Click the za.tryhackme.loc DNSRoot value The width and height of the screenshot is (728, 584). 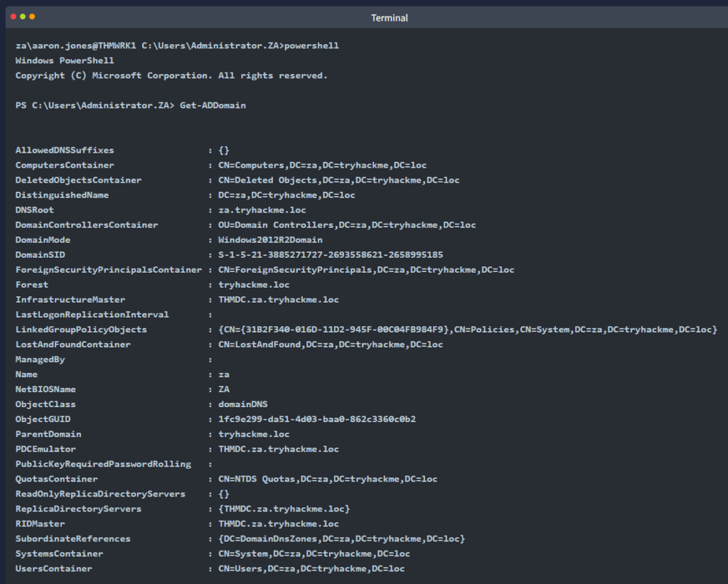[262, 210]
